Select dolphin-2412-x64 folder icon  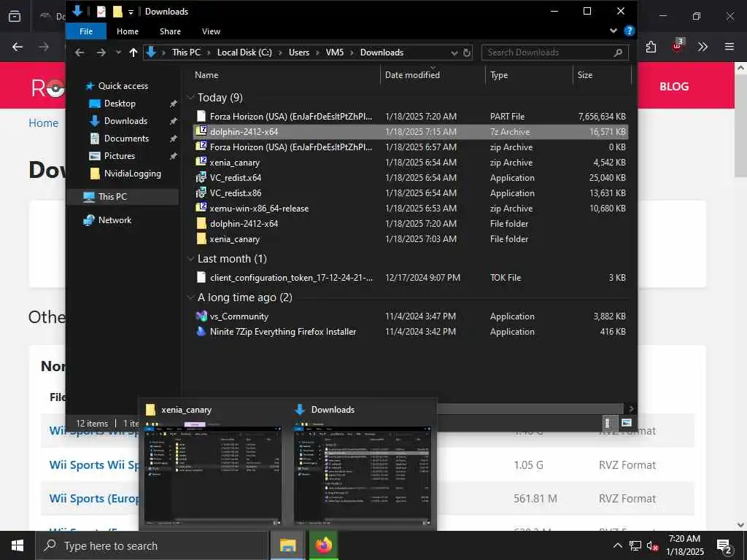(201, 223)
